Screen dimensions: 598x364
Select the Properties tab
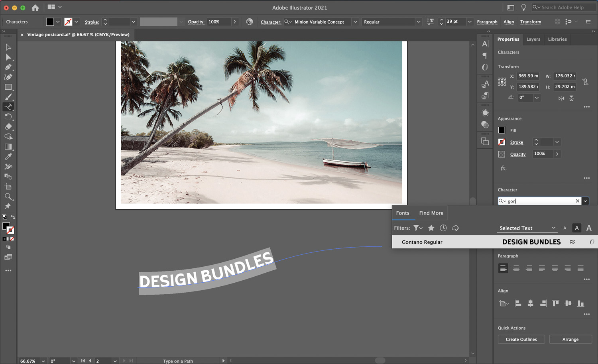pos(508,39)
